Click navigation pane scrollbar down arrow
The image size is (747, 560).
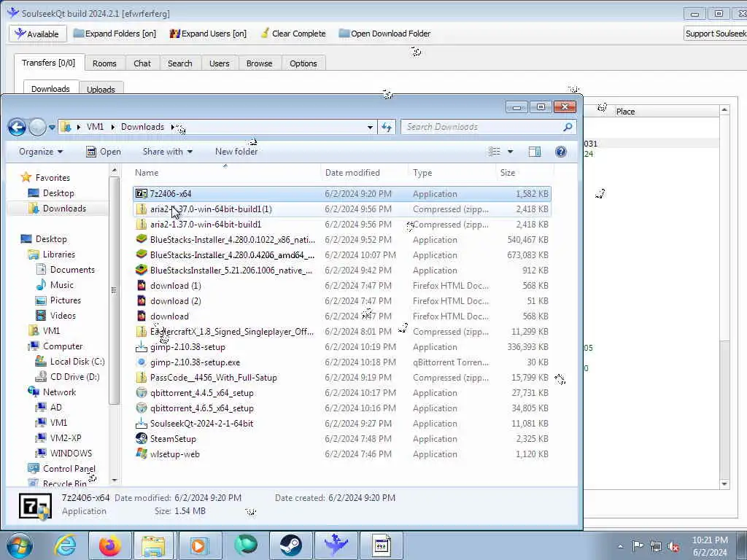115,481
